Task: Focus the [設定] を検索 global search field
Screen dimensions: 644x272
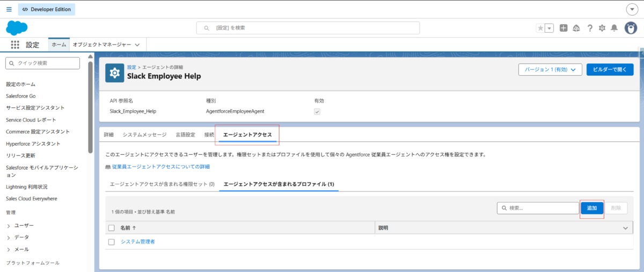Action: tap(308, 28)
